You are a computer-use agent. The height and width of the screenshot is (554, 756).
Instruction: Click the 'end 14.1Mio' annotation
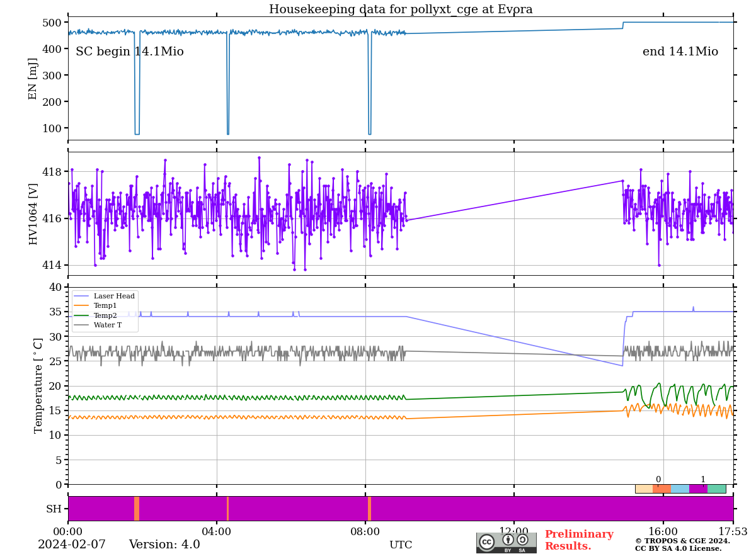point(680,52)
